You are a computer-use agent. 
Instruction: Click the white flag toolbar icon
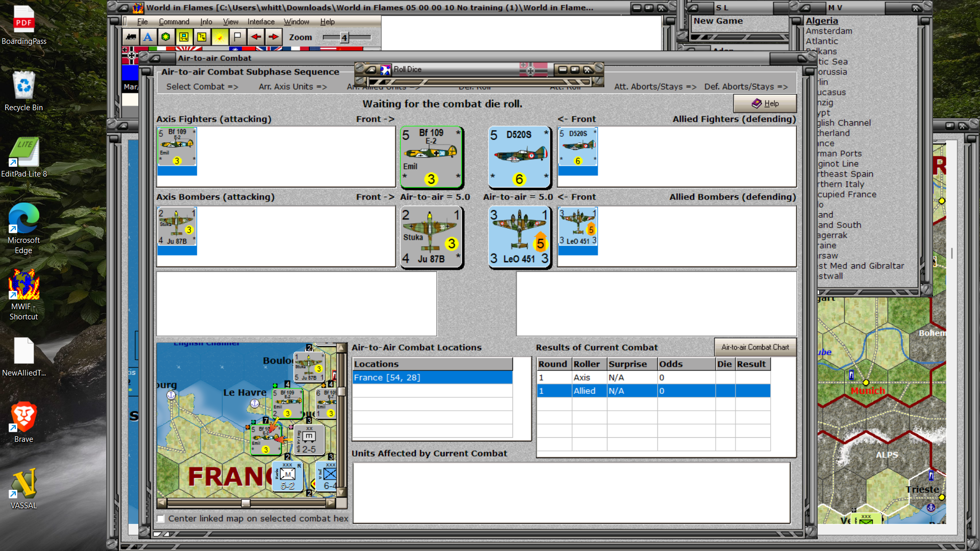tap(237, 37)
